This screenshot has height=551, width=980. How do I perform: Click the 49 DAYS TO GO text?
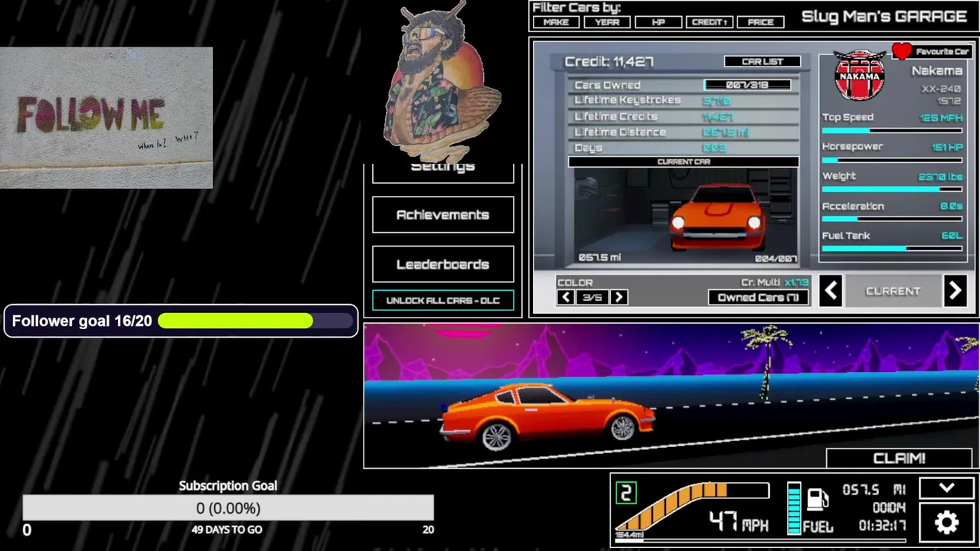pos(227,530)
